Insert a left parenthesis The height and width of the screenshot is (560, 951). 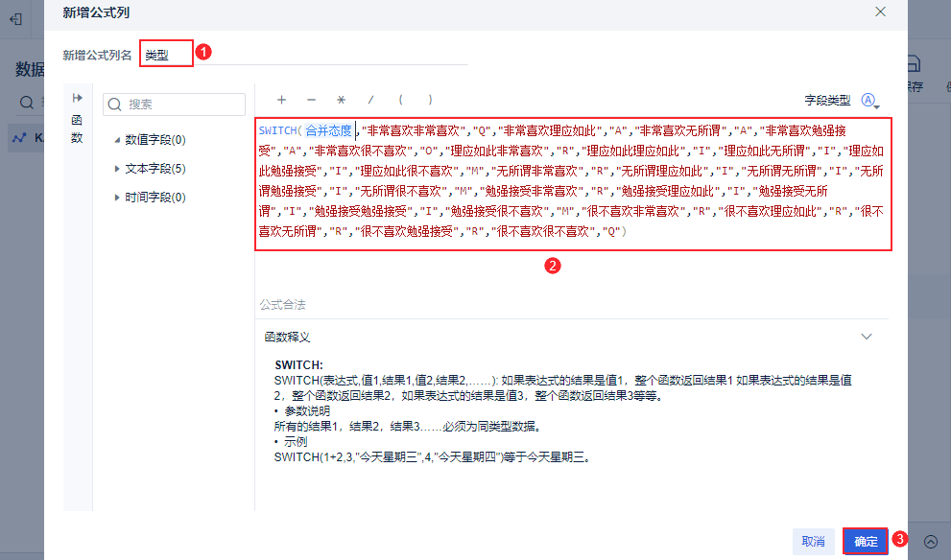[400, 100]
